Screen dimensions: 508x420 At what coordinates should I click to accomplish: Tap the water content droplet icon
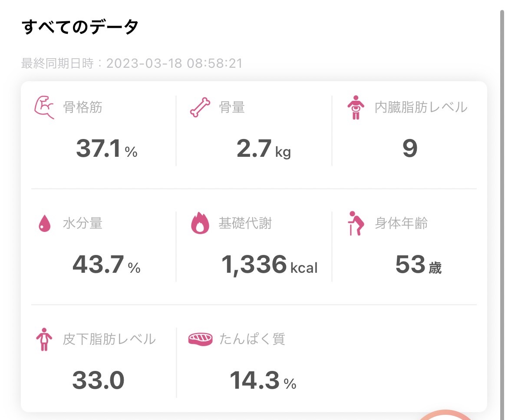pyautogui.click(x=44, y=223)
